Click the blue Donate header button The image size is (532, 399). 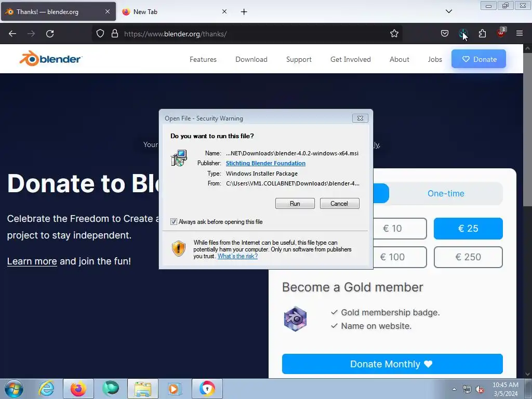[x=478, y=59]
